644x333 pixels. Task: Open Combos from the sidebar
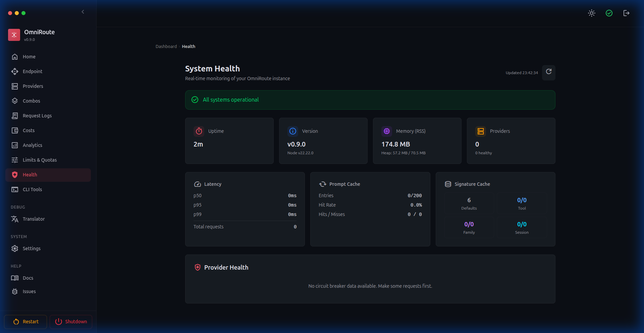(31, 101)
